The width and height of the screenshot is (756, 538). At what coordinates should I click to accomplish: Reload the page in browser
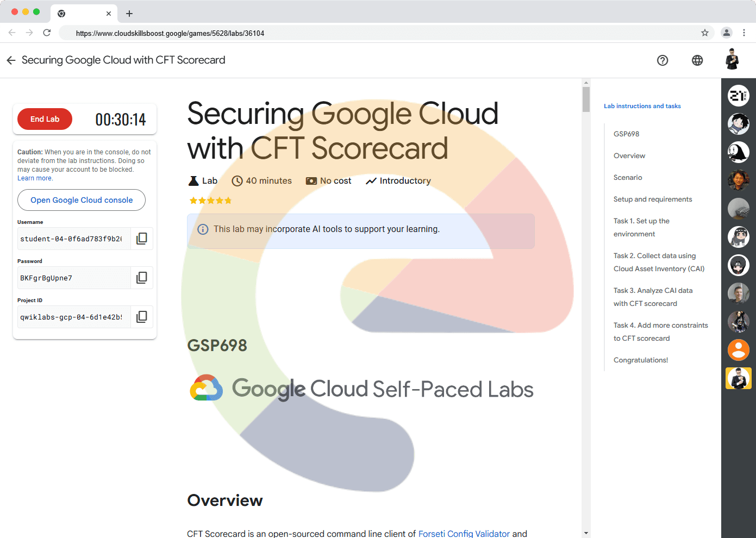click(x=47, y=33)
